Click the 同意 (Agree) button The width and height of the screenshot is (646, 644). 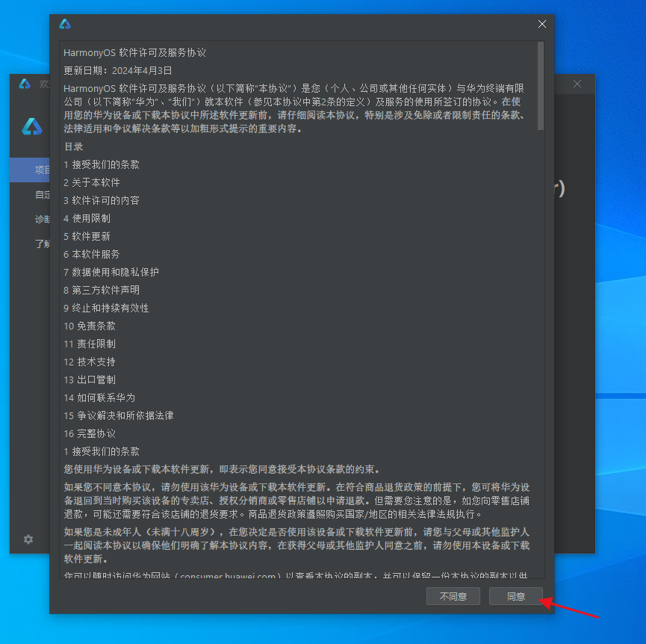[x=515, y=596]
